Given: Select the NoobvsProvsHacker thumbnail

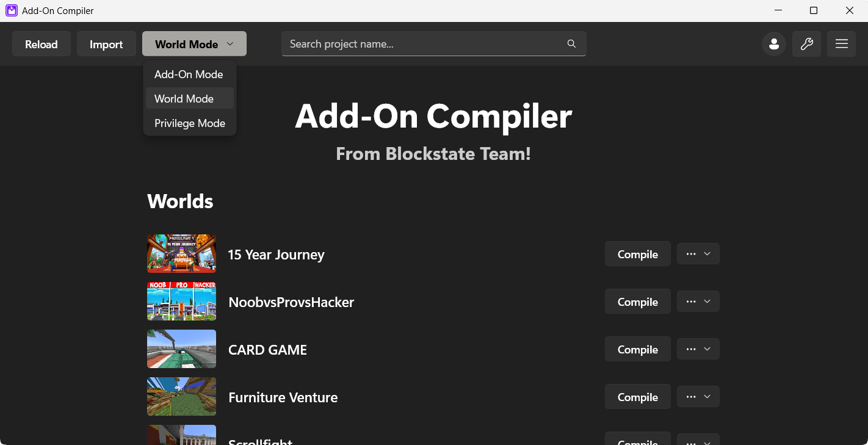Looking at the screenshot, I should 181,302.
